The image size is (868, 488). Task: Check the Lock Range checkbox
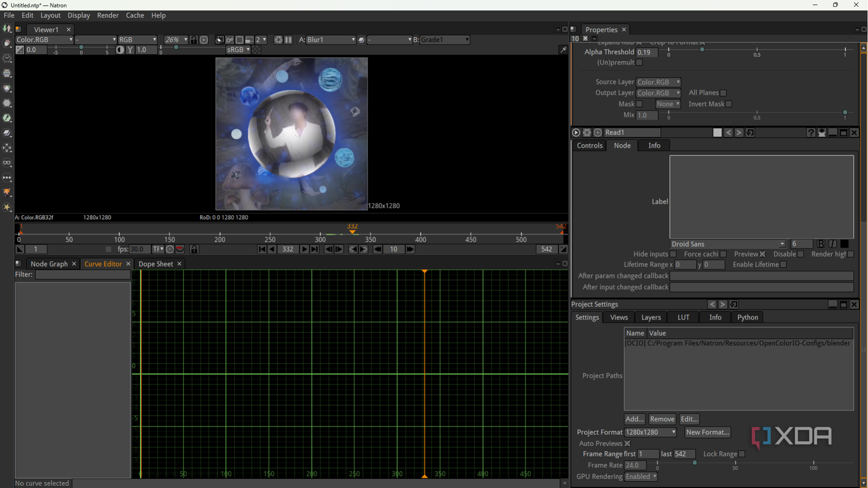pos(742,454)
